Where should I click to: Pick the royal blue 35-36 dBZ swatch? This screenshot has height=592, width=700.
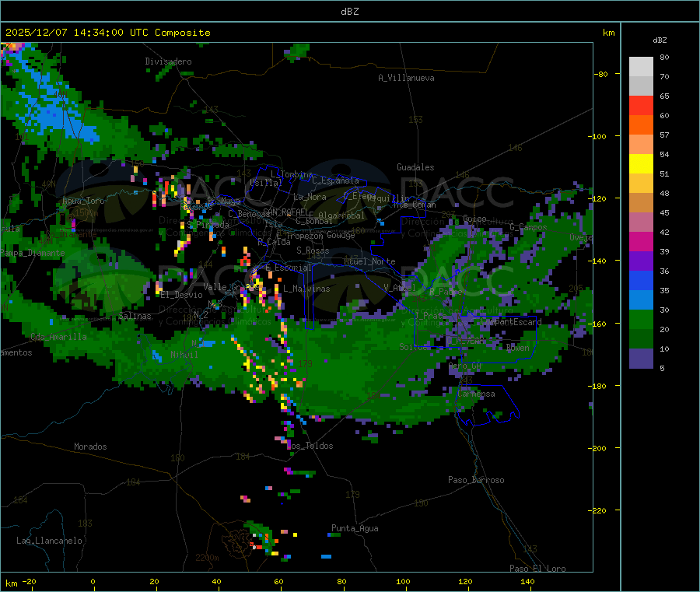(x=641, y=281)
